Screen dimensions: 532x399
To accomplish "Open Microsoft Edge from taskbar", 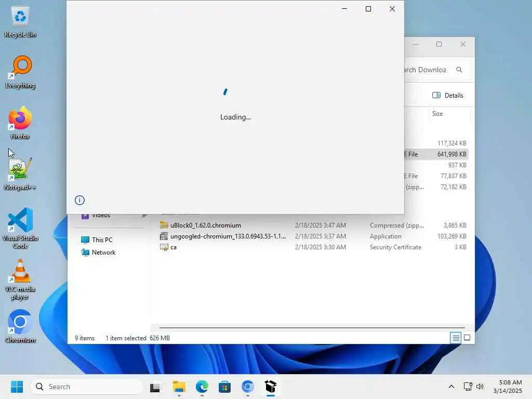I will tap(202, 387).
